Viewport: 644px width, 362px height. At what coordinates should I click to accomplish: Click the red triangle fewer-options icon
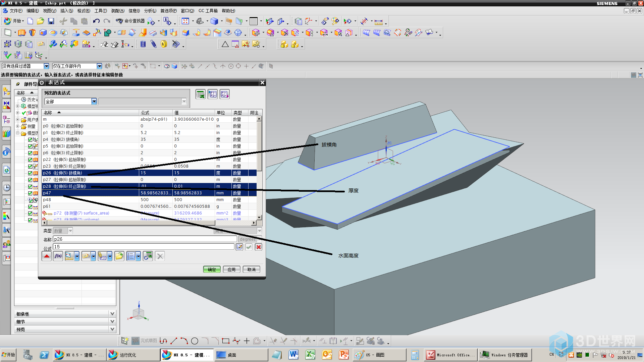(x=47, y=256)
